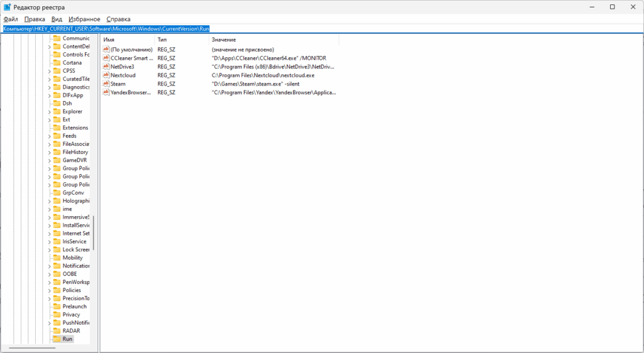Click the DIFxApp folder icon
644x353 pixels.
tap(57, 95)
